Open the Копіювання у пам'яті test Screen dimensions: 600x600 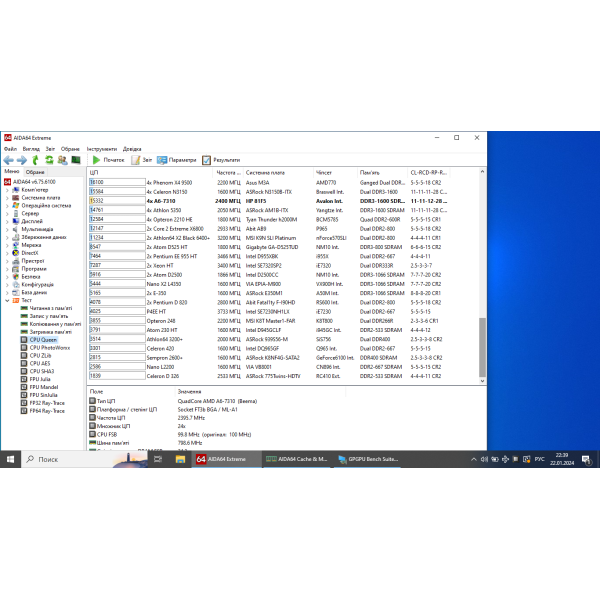coord(51,324)
